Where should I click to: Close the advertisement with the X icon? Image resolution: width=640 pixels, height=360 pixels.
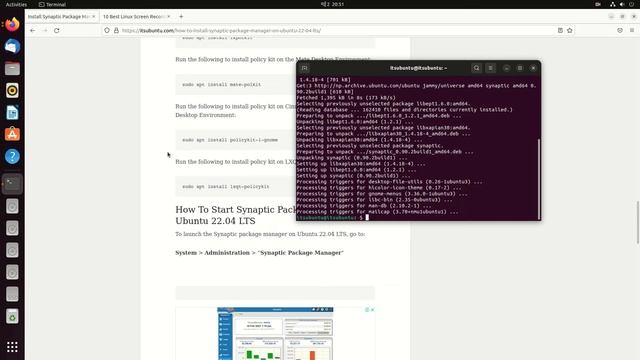tap(372, 310)
